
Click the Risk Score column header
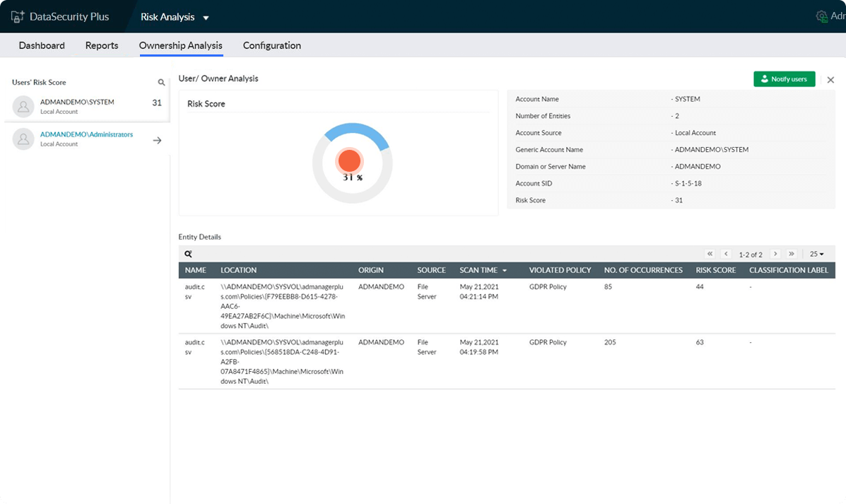point(715,270)
